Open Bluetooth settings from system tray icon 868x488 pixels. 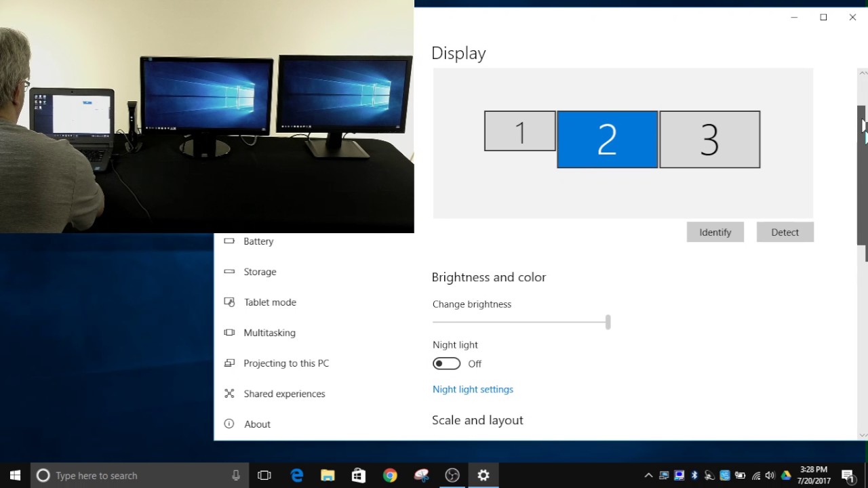pyautogui.click(x=694, y=475)
